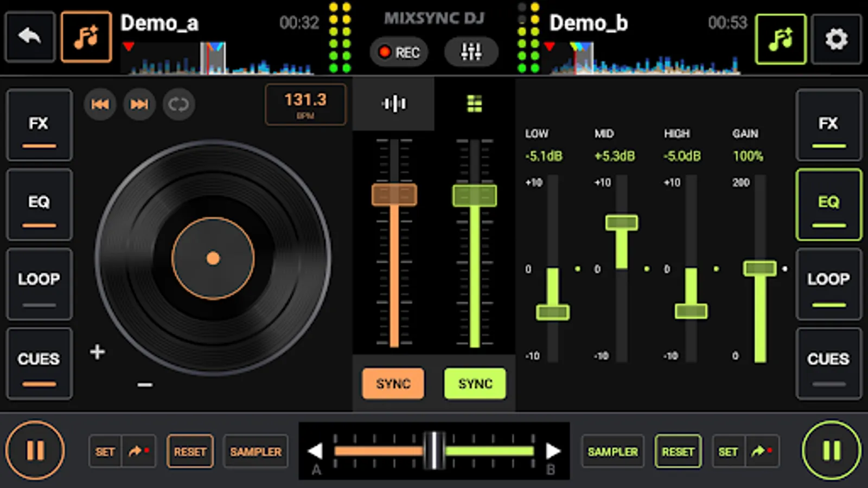Image resolution: width=868 pixels, height=488 pixels.
Task: Click the hot-cue share arrow beside SET
Action: tap(138, 451)
